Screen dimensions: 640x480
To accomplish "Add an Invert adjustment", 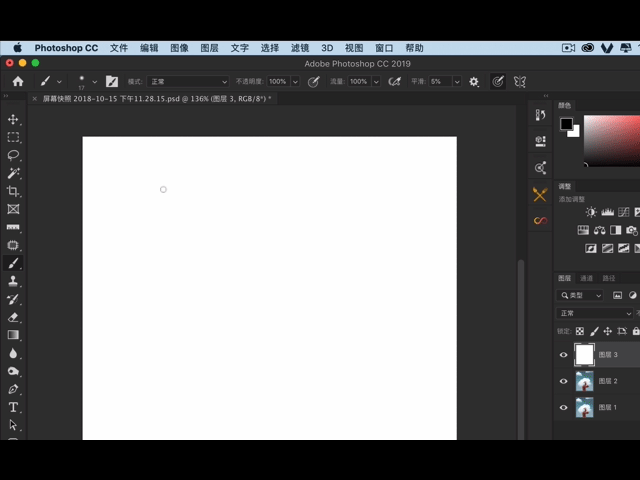I will 591,248.
